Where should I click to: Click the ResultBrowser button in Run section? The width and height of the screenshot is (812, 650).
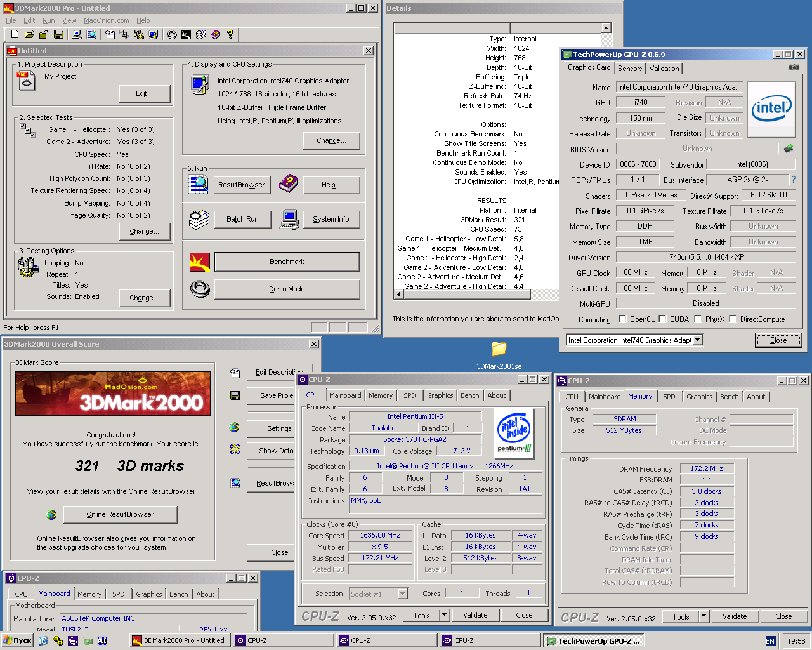pos(242,185)
